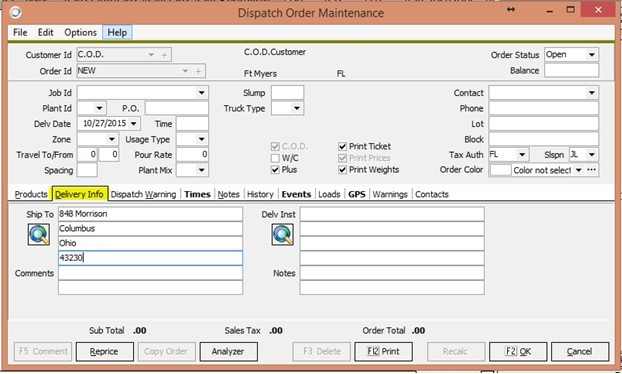
Task: Open the Options menu
Action: [81, 33]
